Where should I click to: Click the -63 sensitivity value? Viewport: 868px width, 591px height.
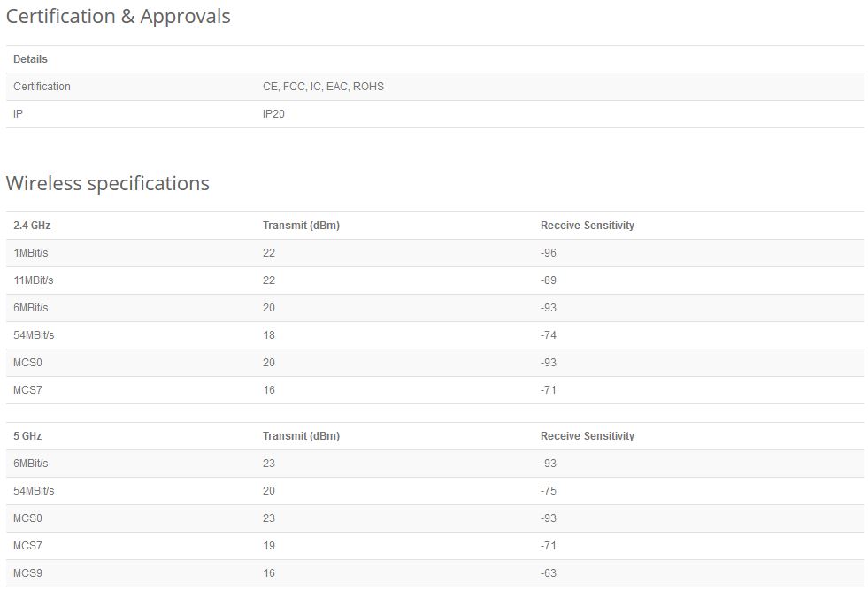549,573
